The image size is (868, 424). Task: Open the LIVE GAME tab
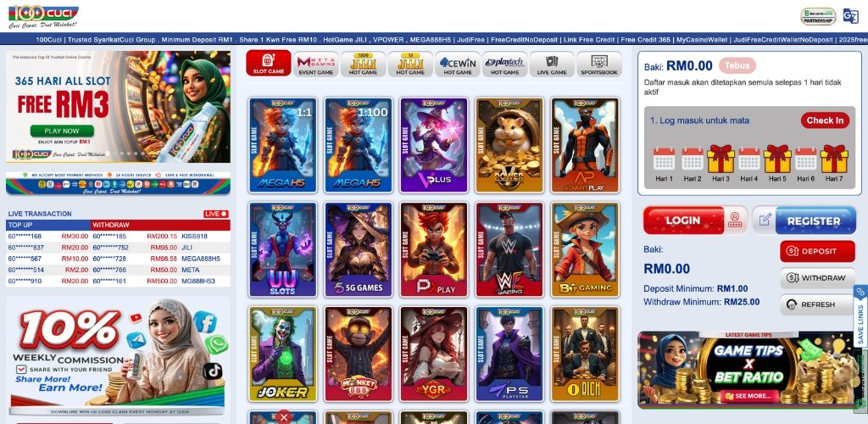pos(552,64)
